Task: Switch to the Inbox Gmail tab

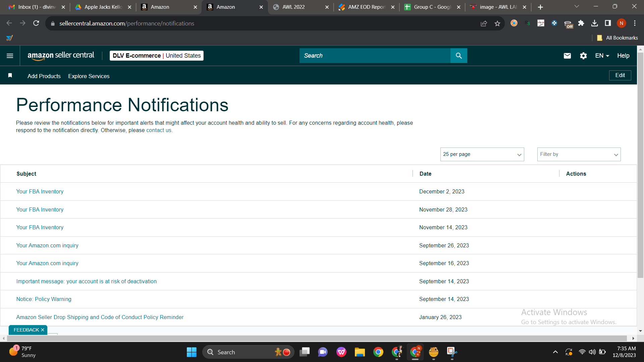Action: click(x=37, y=7)
